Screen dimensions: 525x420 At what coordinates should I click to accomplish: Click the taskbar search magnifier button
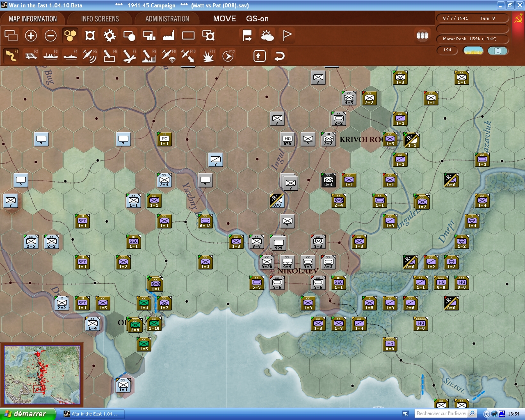coord(472,413)
